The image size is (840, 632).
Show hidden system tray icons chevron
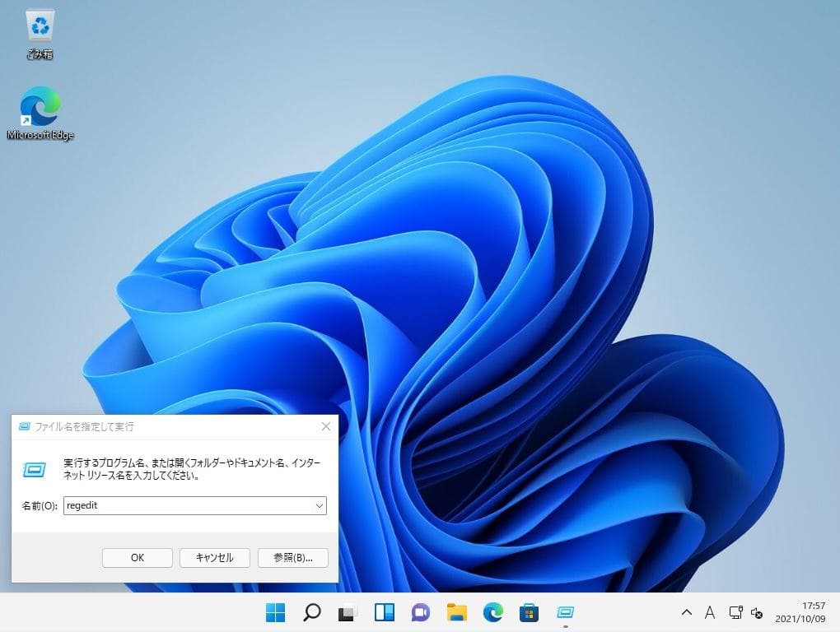[686, 613]
